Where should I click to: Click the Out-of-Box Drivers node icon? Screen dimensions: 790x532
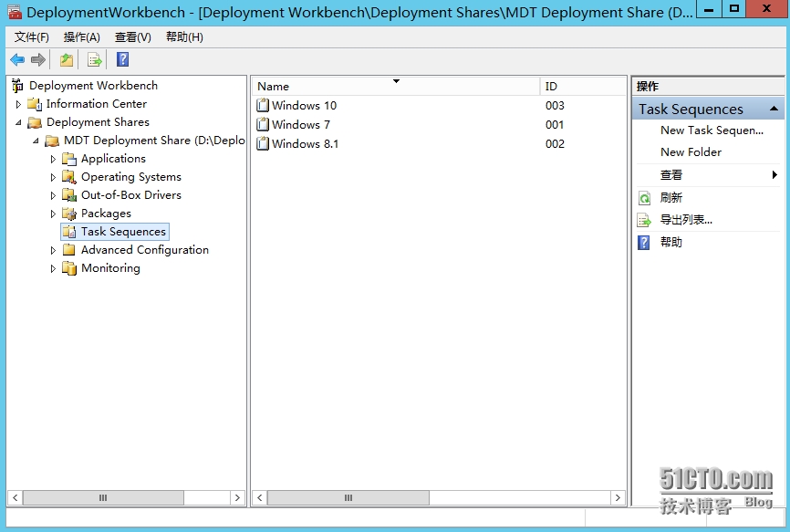(69, 195)
